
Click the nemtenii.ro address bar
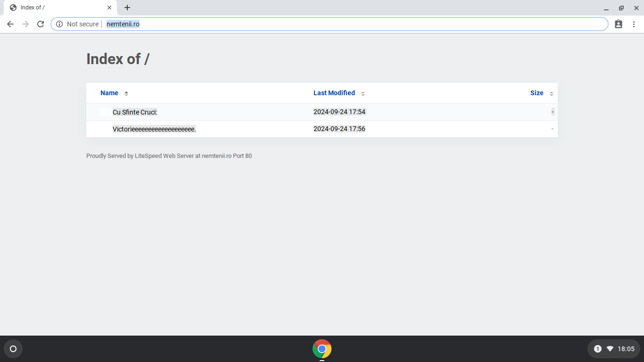tap(330, 24)
